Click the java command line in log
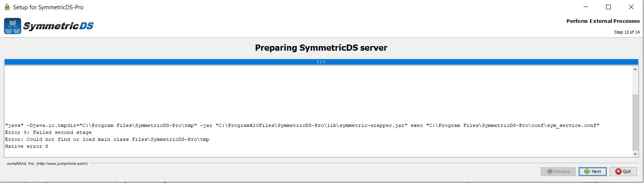644x183 pixels. tap(302, 125)
